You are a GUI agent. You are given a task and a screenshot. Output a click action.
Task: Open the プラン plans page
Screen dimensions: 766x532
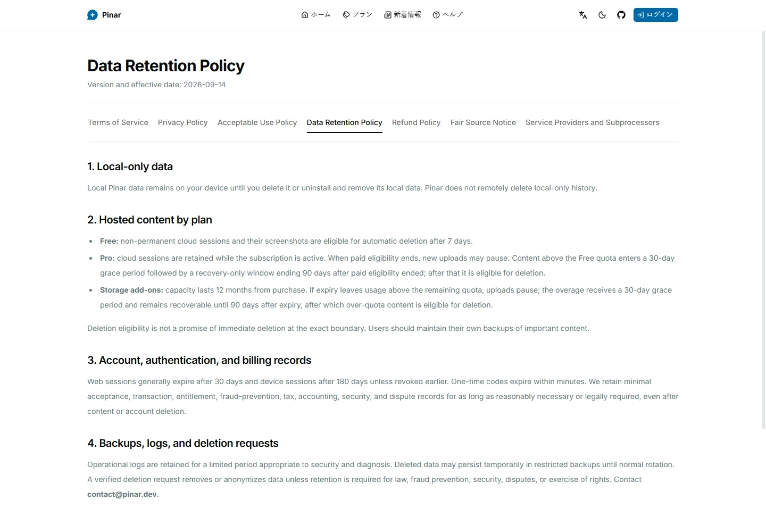357,15
